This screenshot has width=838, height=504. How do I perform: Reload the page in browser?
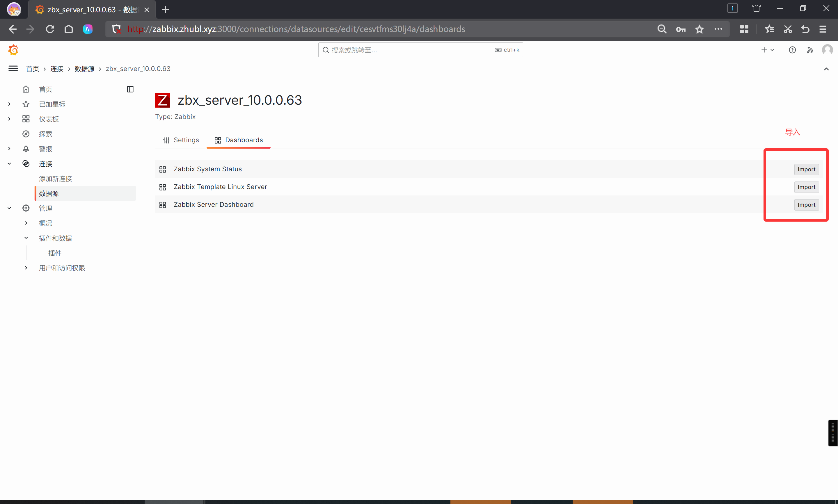click(50, 29)
